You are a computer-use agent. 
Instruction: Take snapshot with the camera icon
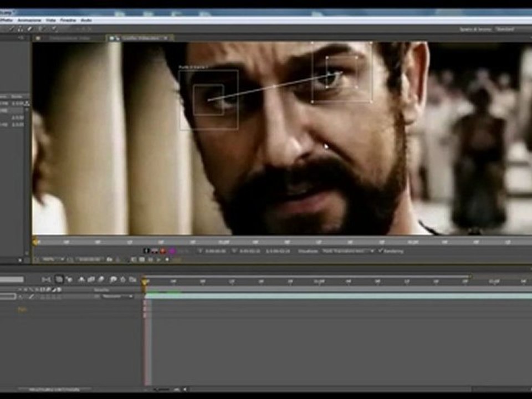click(109, 259)
